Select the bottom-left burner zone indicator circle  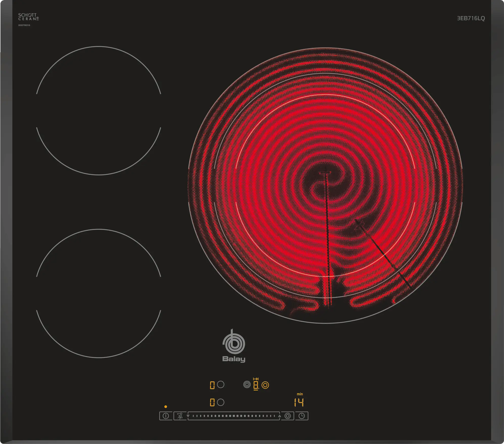point(221,402)
